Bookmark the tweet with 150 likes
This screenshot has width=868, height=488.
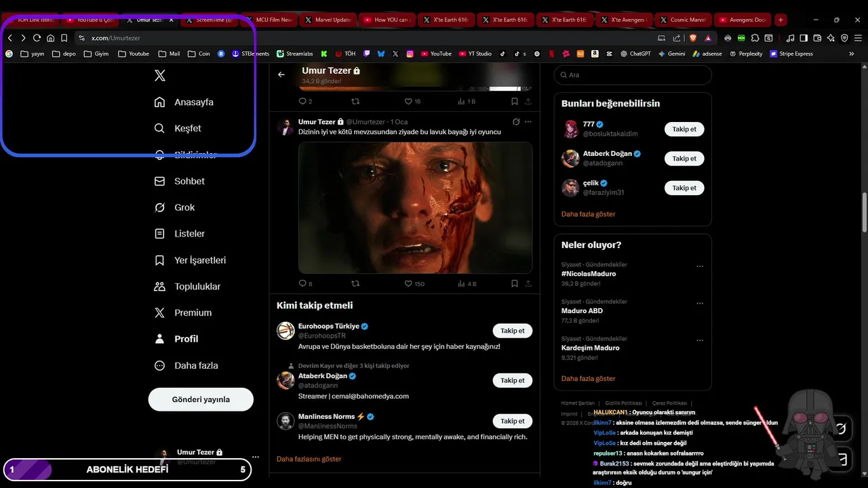515,283
